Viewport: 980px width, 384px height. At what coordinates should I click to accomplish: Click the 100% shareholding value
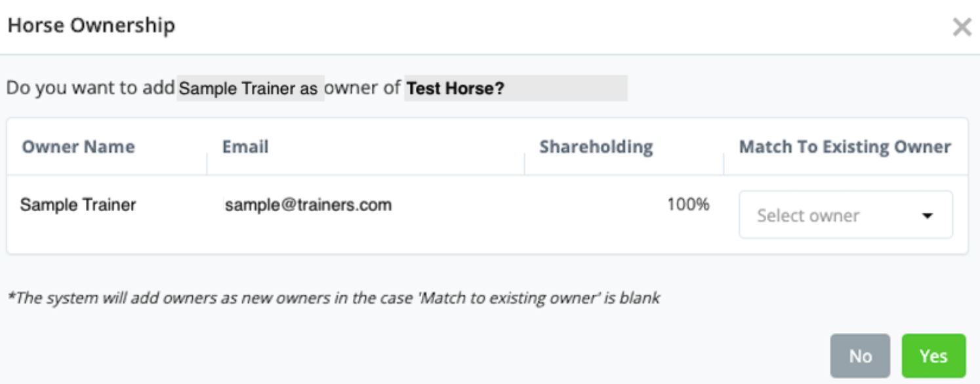coord(688,204)
